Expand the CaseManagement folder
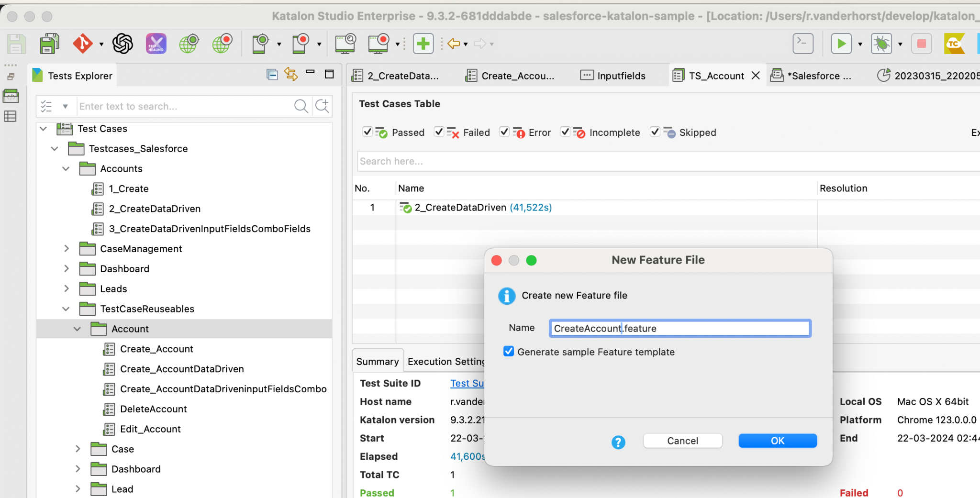980x498 pixels. (67, 249)
